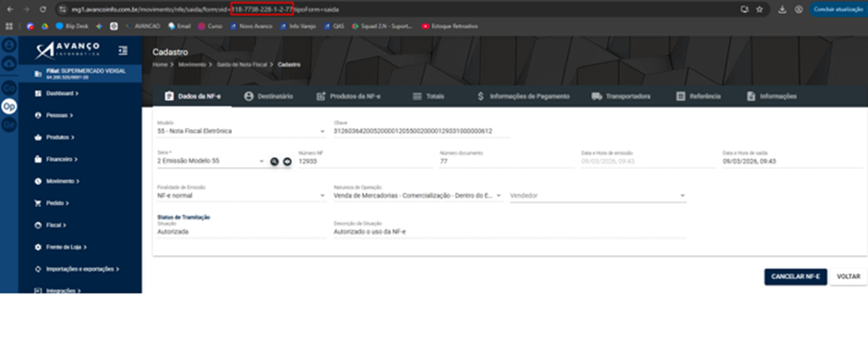Switch to the Dados da NF-e tab
The height and width of the screenshot is (352, 868).
(193, 96)
